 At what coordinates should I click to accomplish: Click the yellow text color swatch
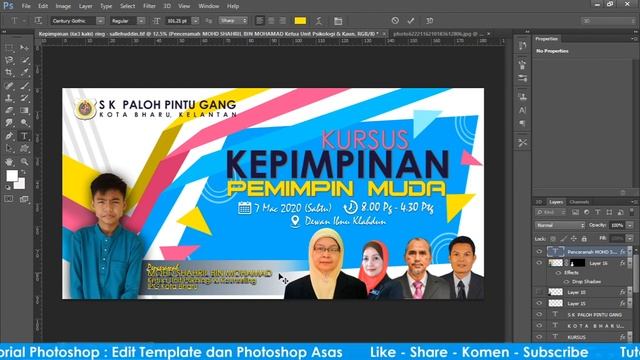pos(300,20)
